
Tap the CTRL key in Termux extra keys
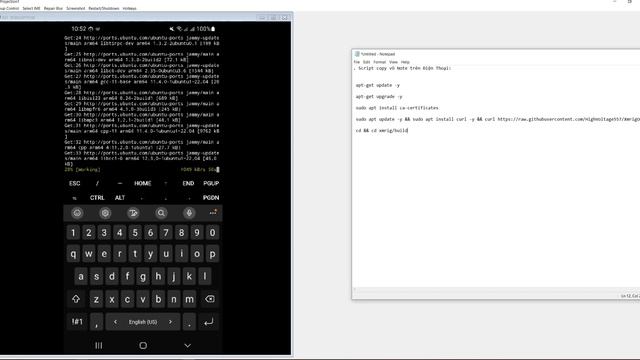pyautogui.click(x=97, y=198)
